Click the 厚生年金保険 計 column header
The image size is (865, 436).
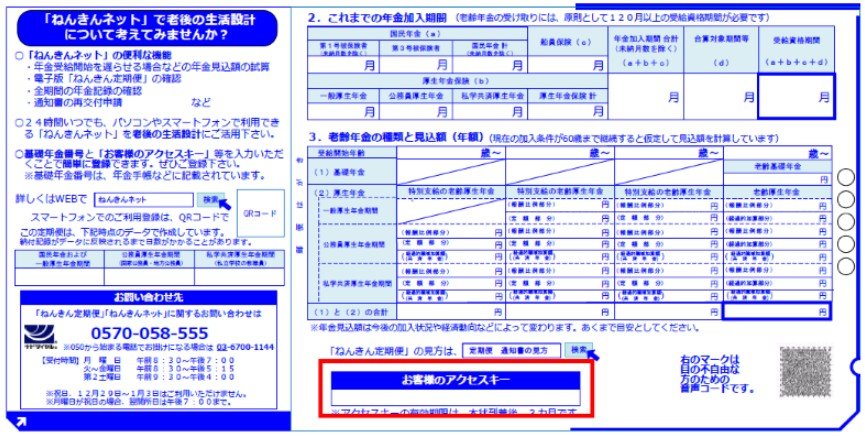click(567, 95)
